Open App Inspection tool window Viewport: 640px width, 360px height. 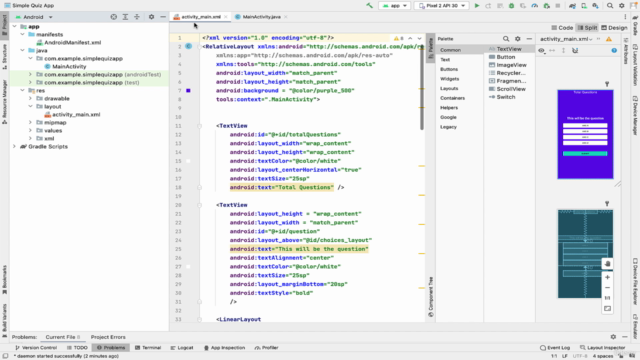tap(224, 348)
